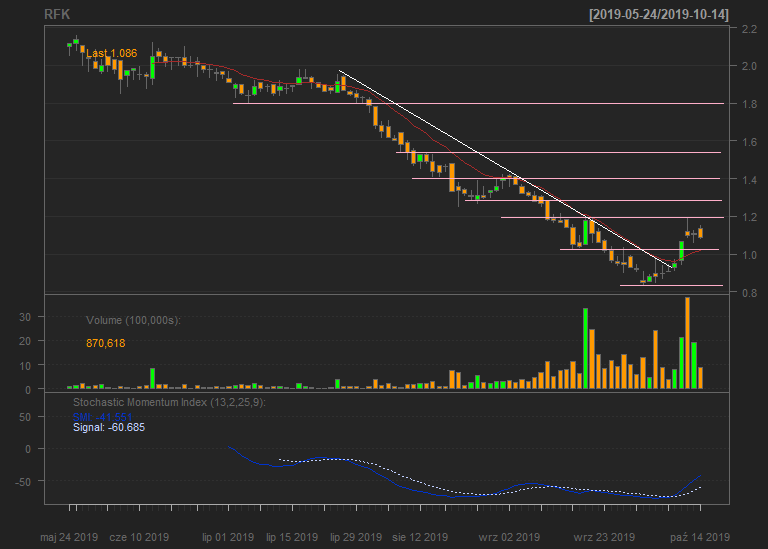This screenshot has height=549, width=768.
Task: Click the 1.6 price axis label
Action: tap(749, 142)
